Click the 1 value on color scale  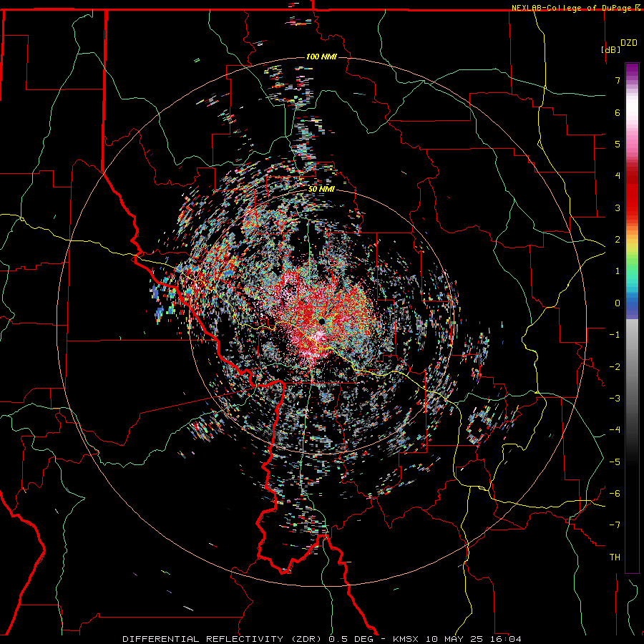tap(618, 271)
